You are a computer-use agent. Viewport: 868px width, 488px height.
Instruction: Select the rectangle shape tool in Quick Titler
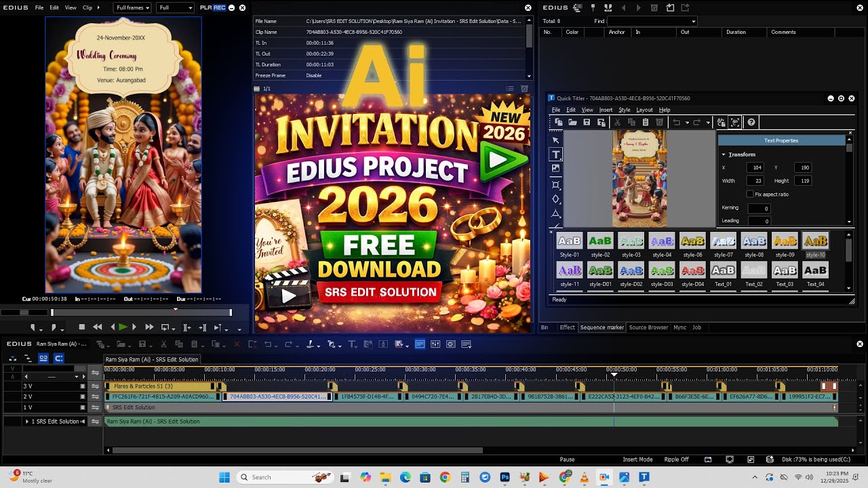(x=555, y=184)
